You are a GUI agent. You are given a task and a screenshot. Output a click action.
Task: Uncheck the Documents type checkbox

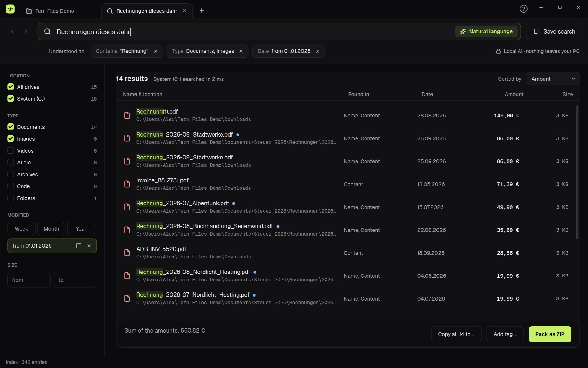coord(11,127)
